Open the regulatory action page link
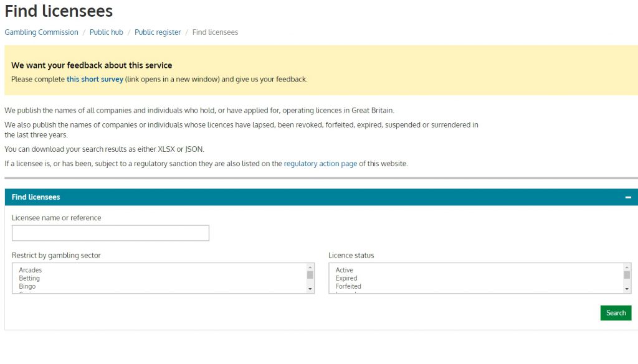Image resolution: width=638 pixels, height=364 pixels. 320,164
